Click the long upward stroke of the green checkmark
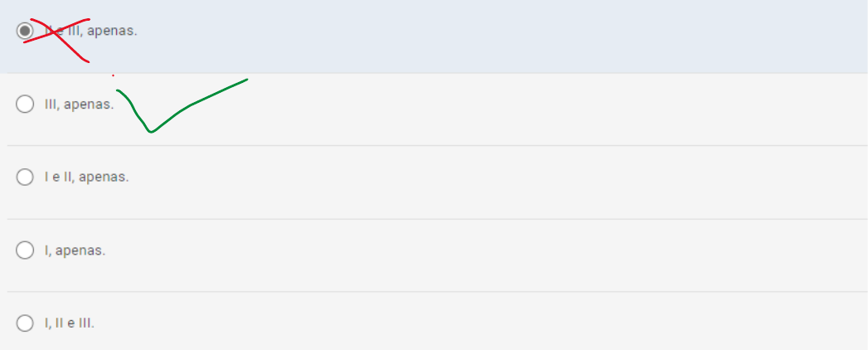The width and height of the screenshot is (868, 350). point(207,97)
